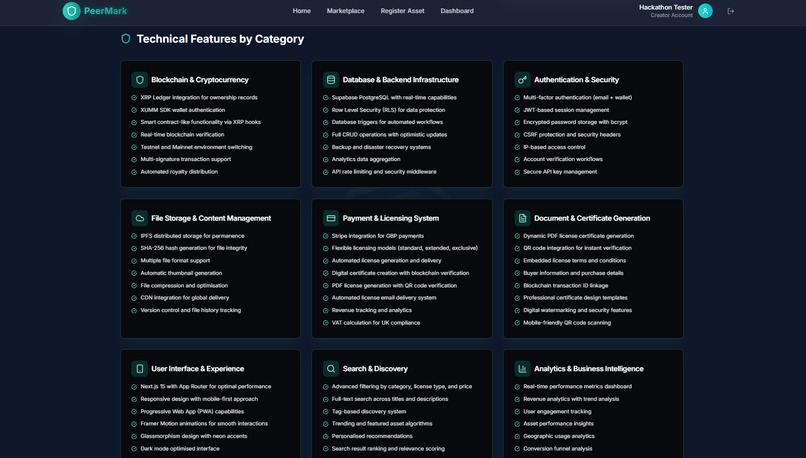Image resolution: width=806 pixels, height=458 pixels.
Task: Click Hackathon Tester account name
Action: coord(666,7)
